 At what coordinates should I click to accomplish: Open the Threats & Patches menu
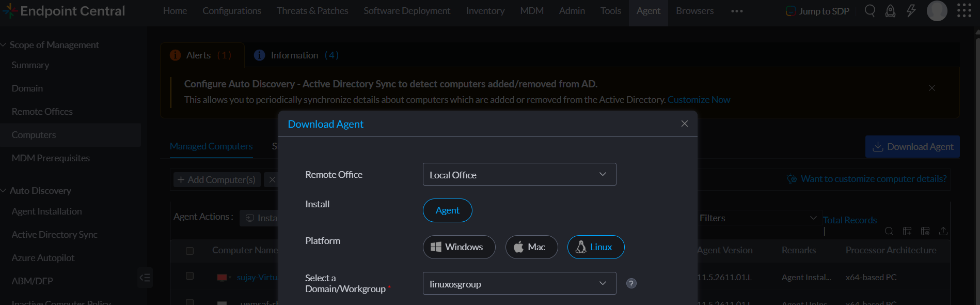(312, 11)
